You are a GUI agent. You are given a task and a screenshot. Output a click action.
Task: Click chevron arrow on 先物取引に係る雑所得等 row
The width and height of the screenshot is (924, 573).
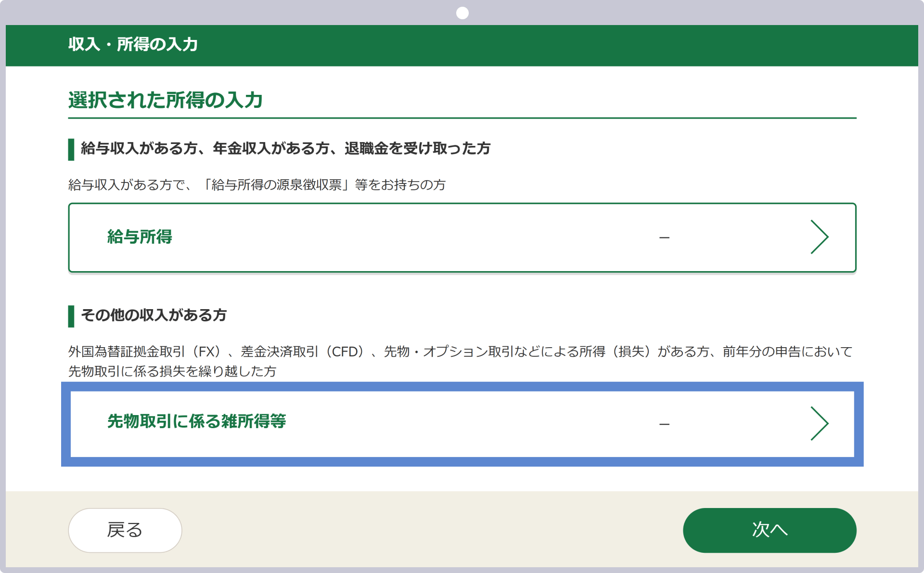pyautogui.click(x=819, y=424)
